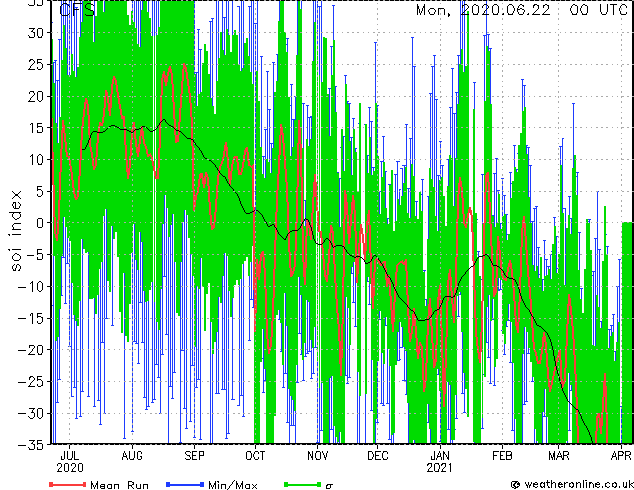Click the FEB month label
The height and width of the screenshot is (490, 634).
503,456
